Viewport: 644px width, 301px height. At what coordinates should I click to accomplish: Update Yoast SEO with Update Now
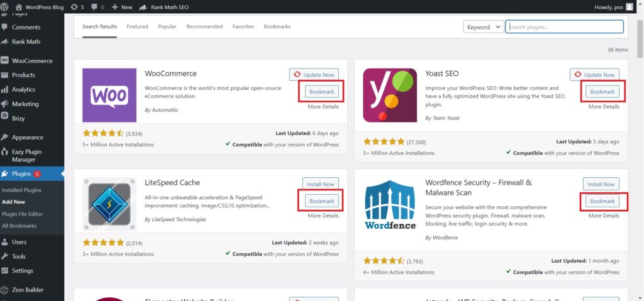pos(594,75)
